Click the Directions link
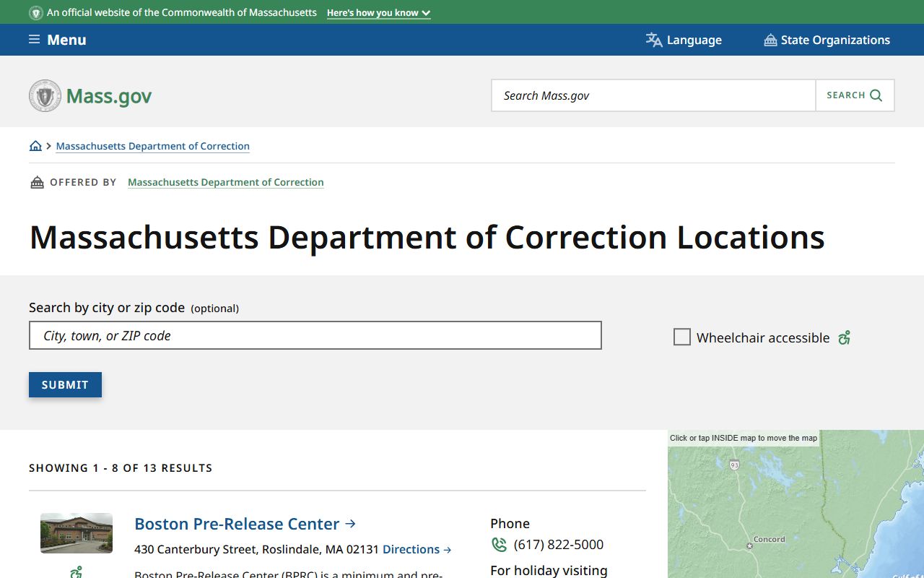 click(x=417, y=549)
